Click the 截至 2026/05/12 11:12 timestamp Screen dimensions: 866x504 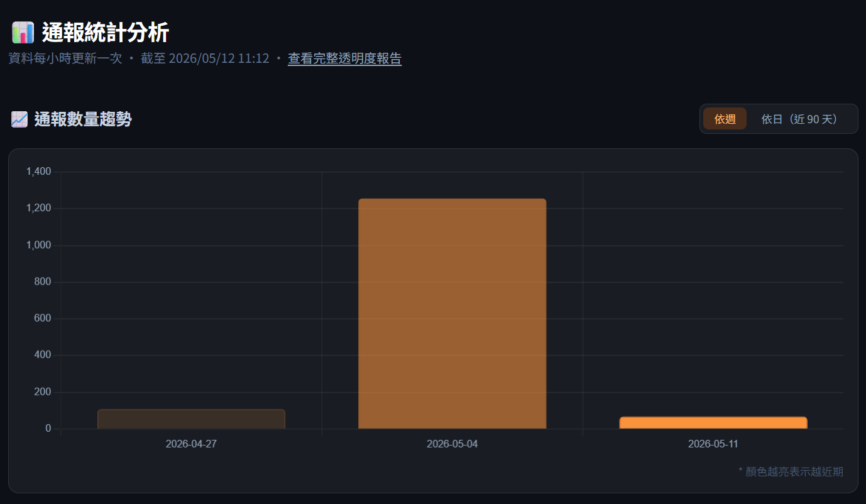(205, 59)
